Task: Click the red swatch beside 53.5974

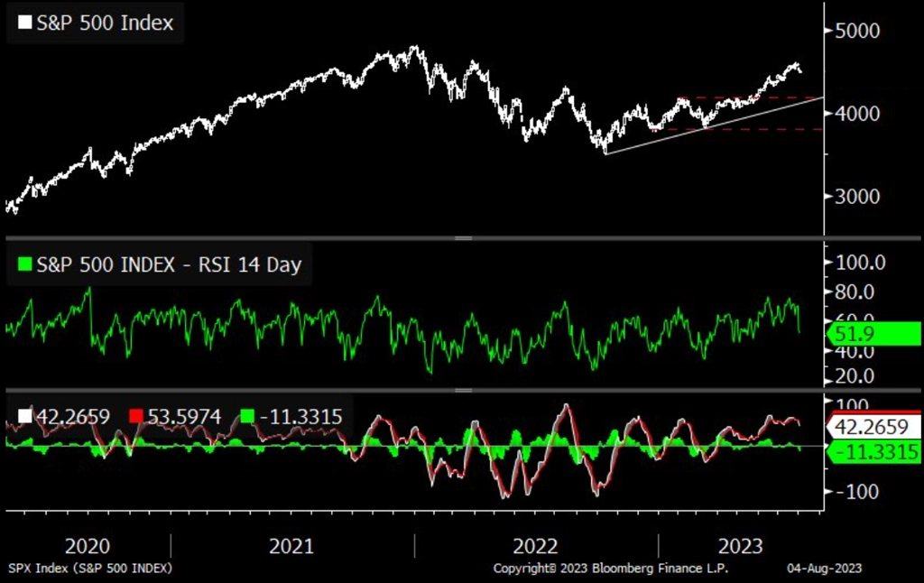Action: coord(136,416)
